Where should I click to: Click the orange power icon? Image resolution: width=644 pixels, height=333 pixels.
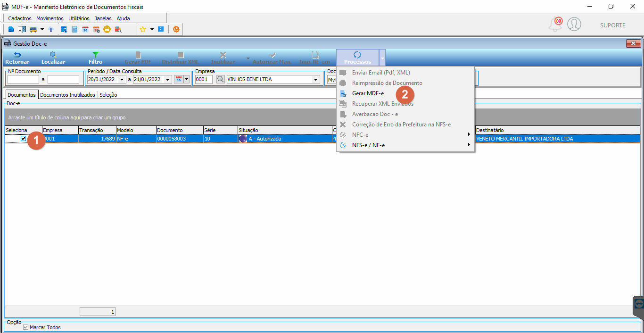(176, 29)
